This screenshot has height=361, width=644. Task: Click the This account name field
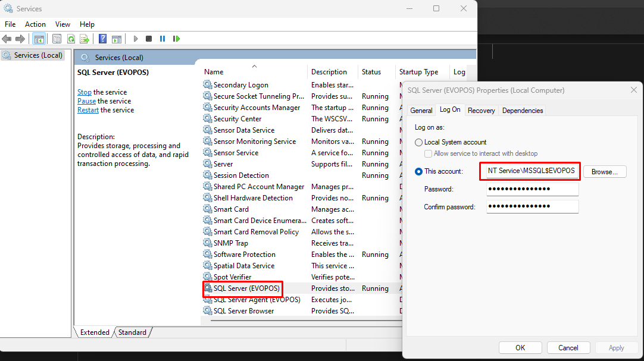[532, 171]
